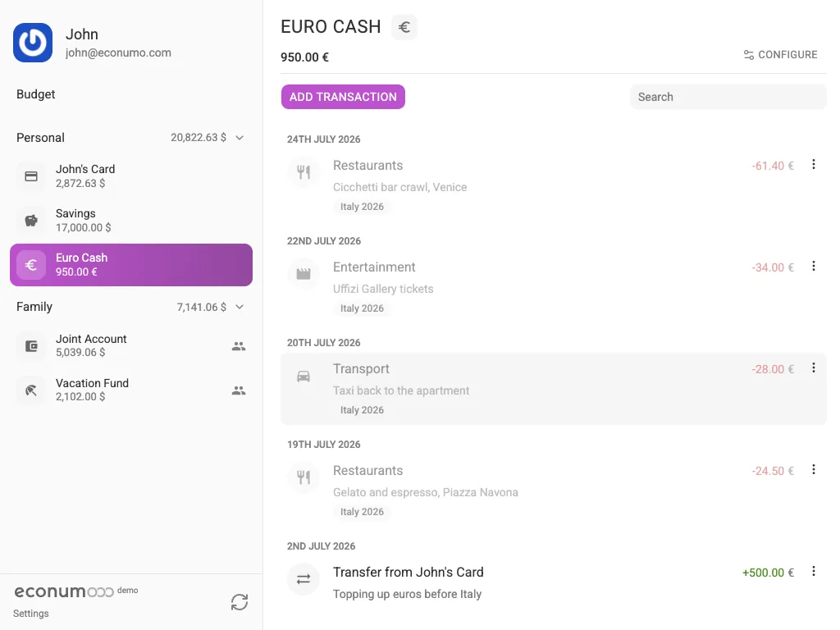
Task: Click the John's Card credit card icon
Action: pyautogui.click(x=31, y=176)
